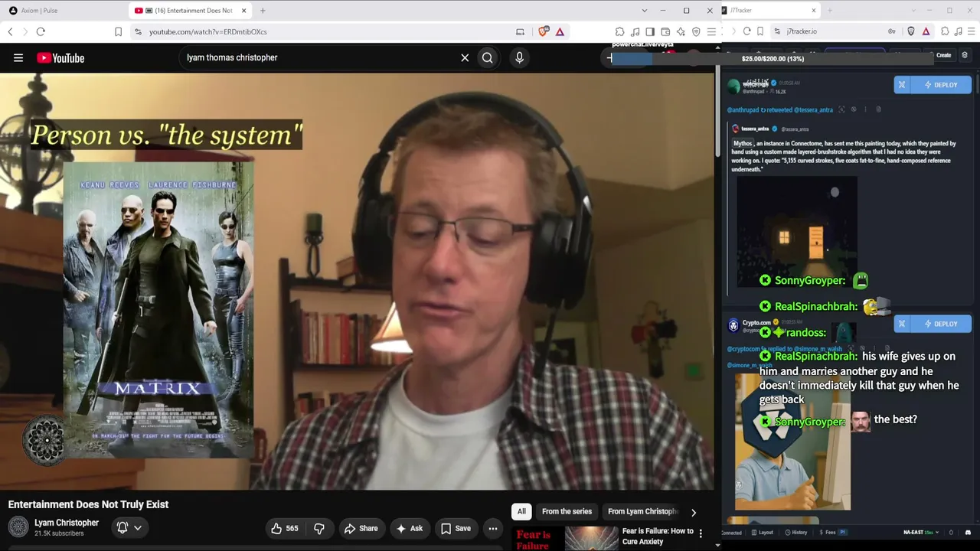Open a new tab in YouTube window
Screen dimensions: 980x551
point(263,11)
